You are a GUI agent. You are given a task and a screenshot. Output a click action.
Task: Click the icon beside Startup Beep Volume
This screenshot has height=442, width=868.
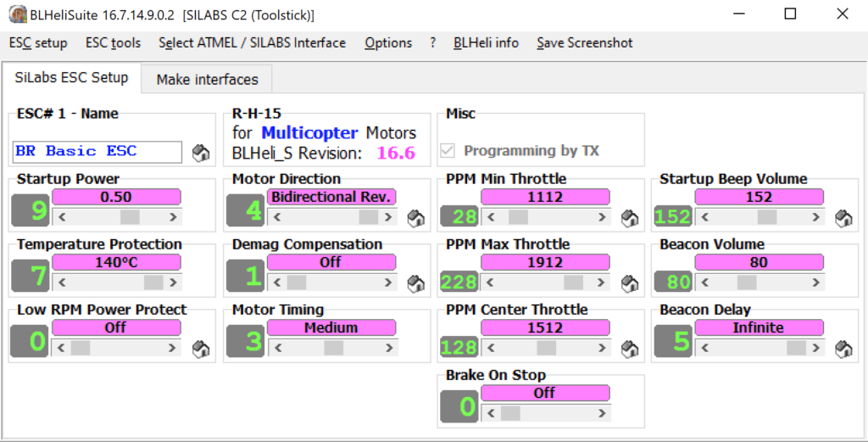point(843,218)
